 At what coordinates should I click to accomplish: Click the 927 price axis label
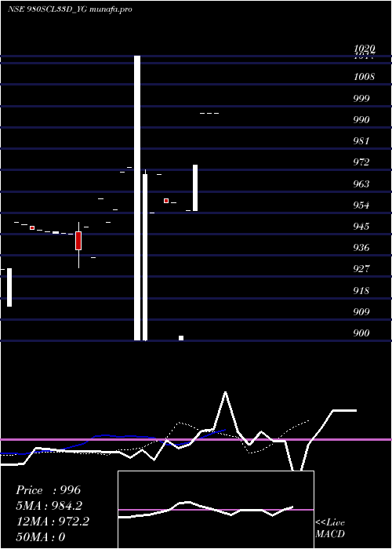(x=361, y=269)
